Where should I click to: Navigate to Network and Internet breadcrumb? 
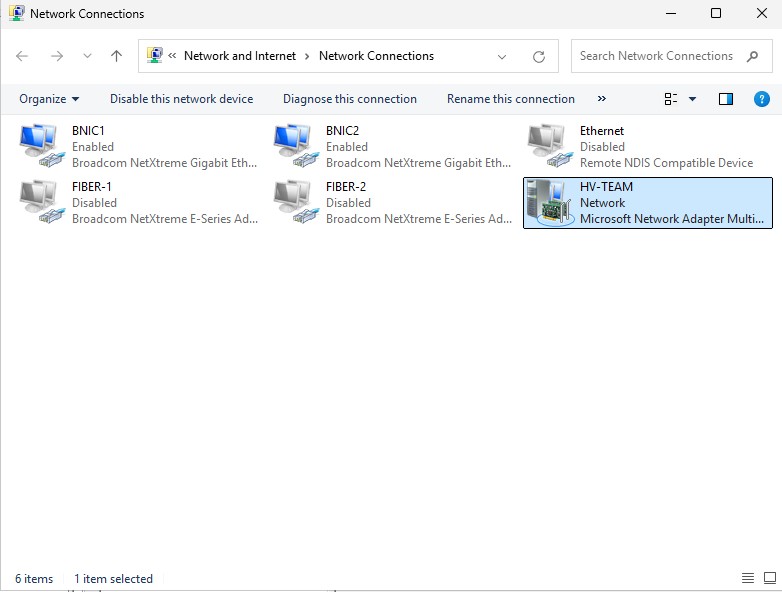tap(240, 56)
